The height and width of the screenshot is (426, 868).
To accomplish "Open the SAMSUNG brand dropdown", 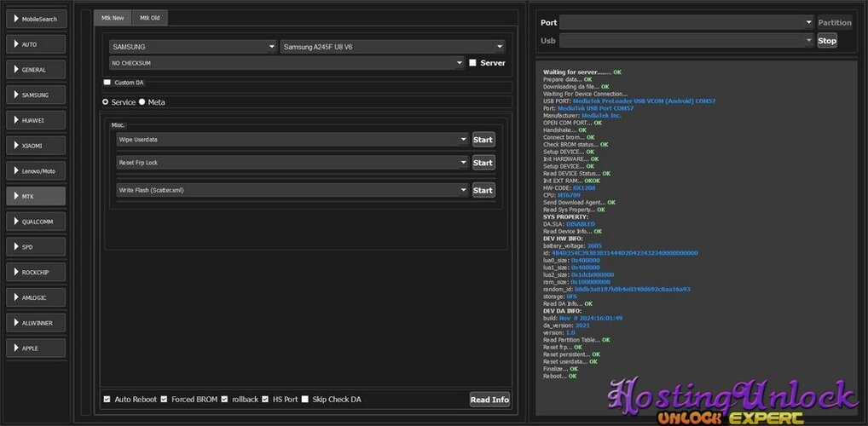I will pos(194,47).
